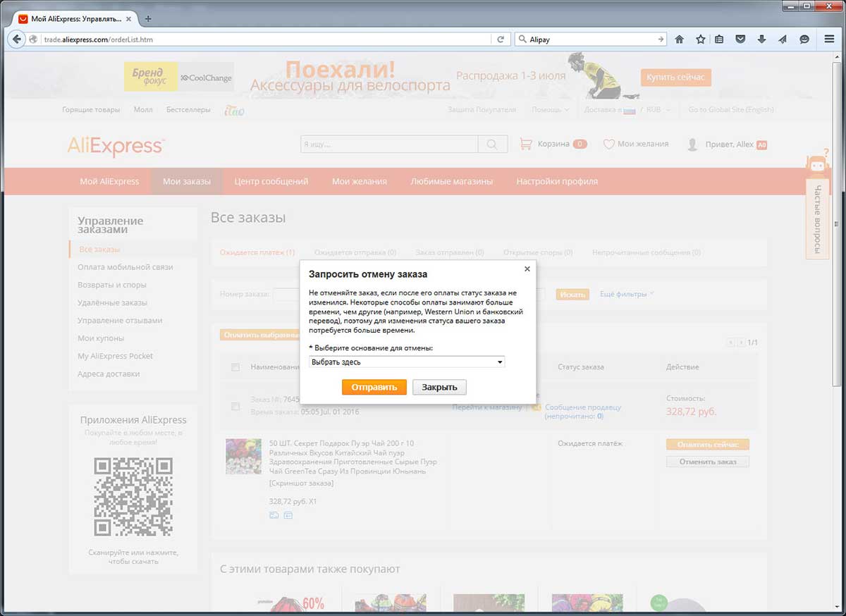
Task: Open Любимые магазины tab
Action: tap(451, 181)
